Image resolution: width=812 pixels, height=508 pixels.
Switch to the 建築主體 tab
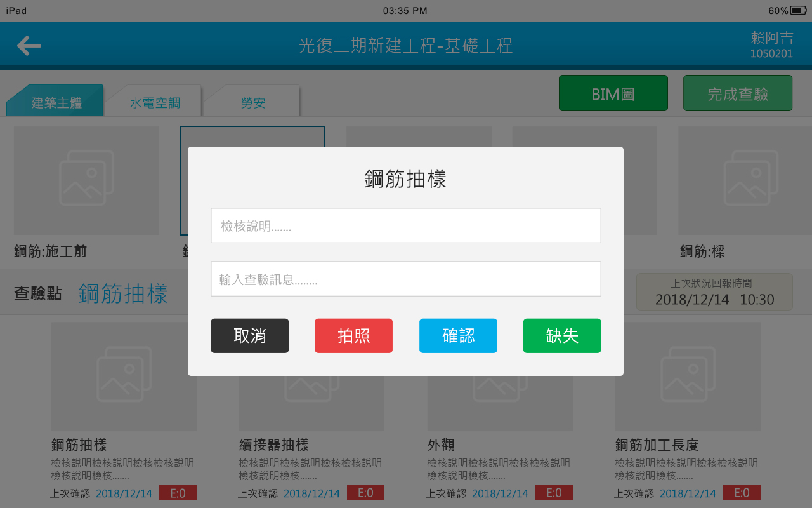(x=56, y=102)
